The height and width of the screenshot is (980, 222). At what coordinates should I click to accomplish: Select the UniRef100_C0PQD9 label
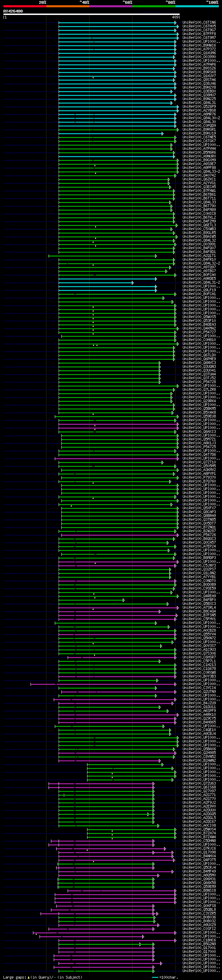point(199,125)
